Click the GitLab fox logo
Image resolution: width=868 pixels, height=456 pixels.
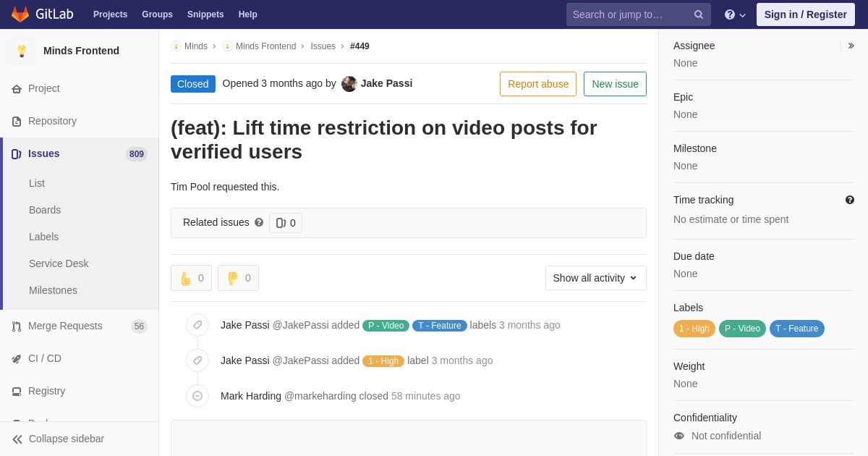tap(20, 14)
